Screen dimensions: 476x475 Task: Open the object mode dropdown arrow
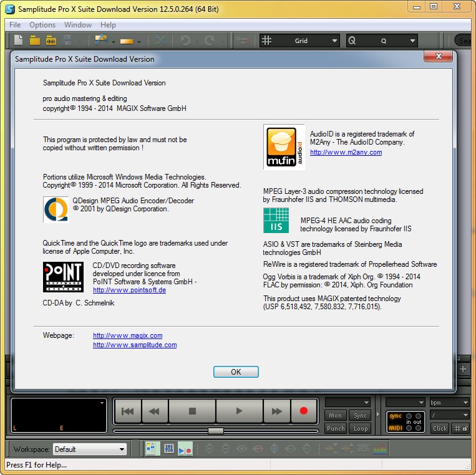click(x=138, y=42)
